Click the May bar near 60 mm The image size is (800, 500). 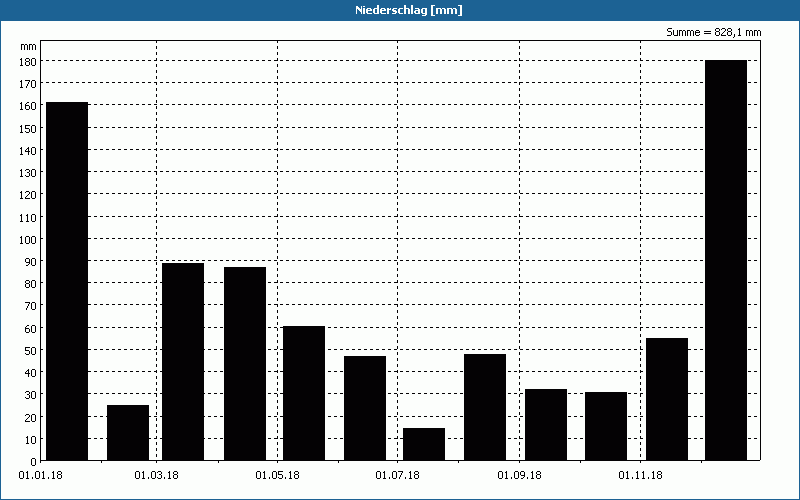coord(304,393)
